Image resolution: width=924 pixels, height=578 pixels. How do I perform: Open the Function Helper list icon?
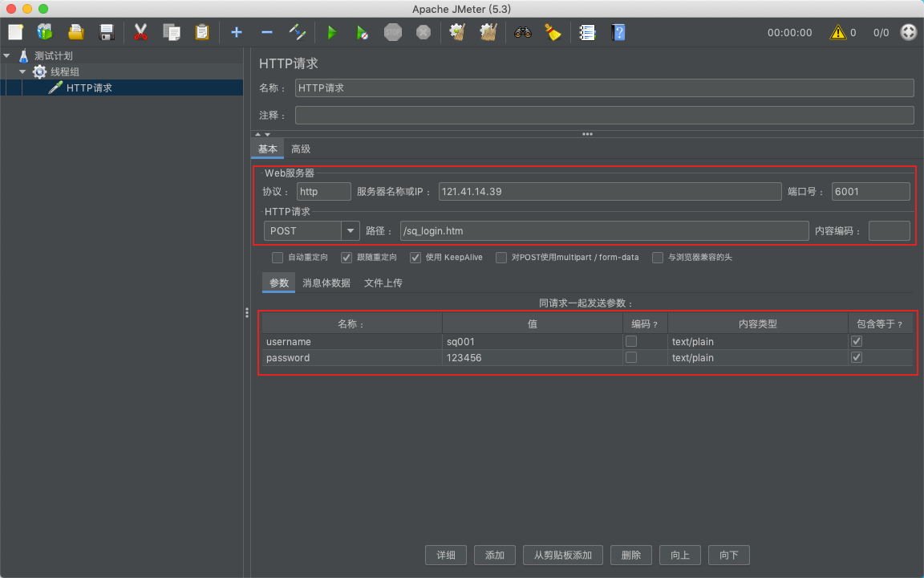[x=587, y=32]
